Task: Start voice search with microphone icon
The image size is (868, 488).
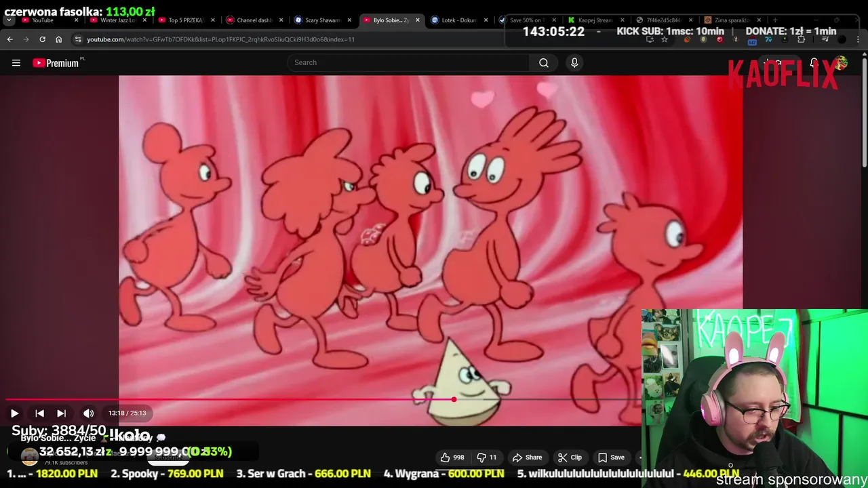Action: (x=574, y=62)
